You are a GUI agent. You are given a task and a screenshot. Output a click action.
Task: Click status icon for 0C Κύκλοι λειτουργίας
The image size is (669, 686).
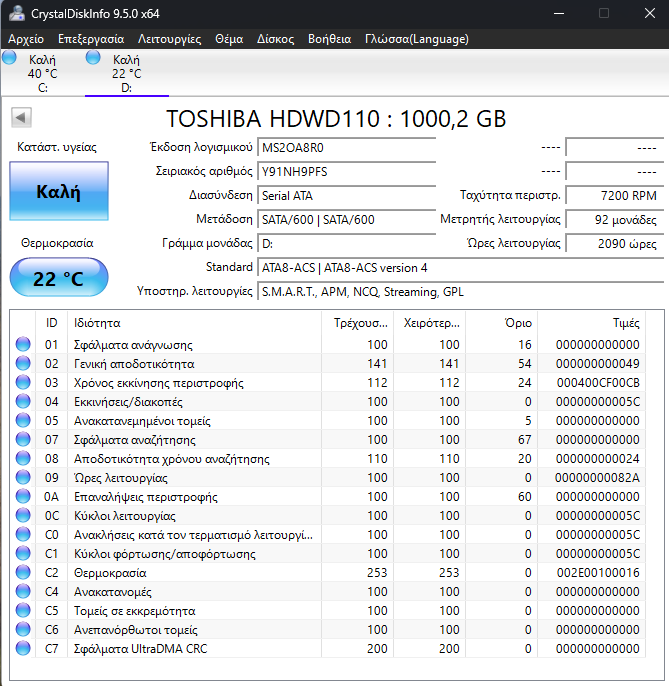pyautogui.click(x=23, y=515)
